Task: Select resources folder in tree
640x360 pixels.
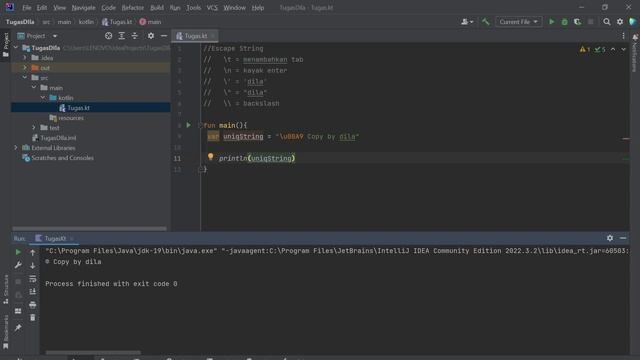Action: [71, 118]
